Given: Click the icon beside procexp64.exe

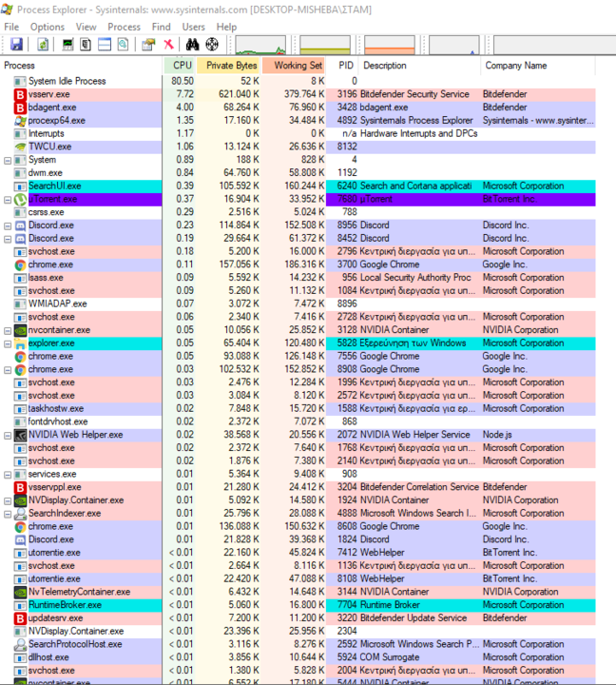Looking at the screenshot, I should pos(20,121).
